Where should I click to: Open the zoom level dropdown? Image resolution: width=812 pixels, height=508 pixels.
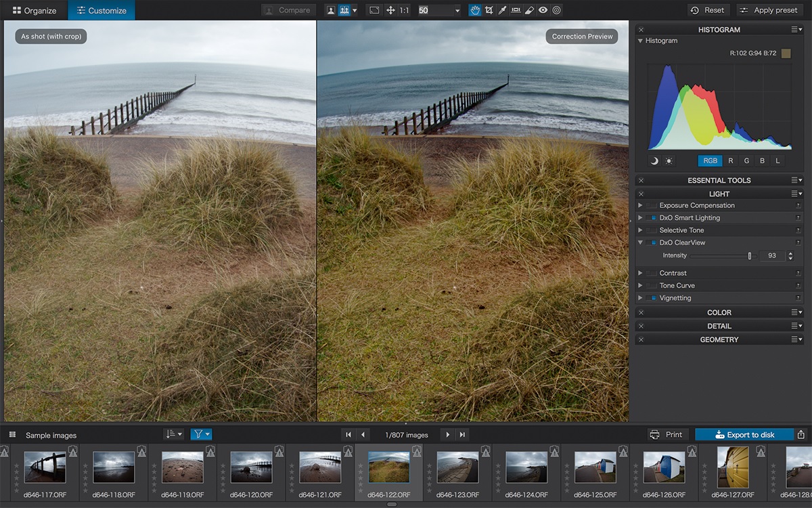457,10
